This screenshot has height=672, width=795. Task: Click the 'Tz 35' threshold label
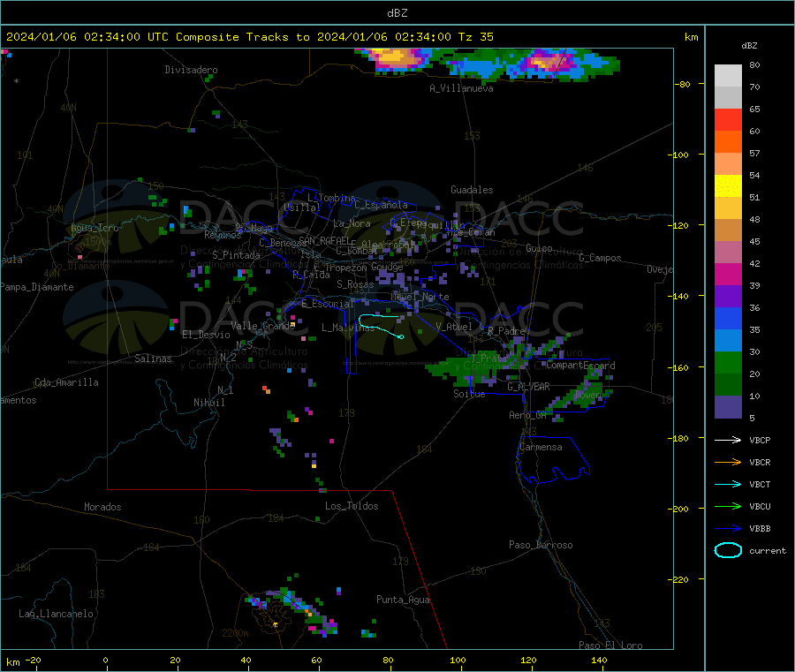(x=475, y=37)
